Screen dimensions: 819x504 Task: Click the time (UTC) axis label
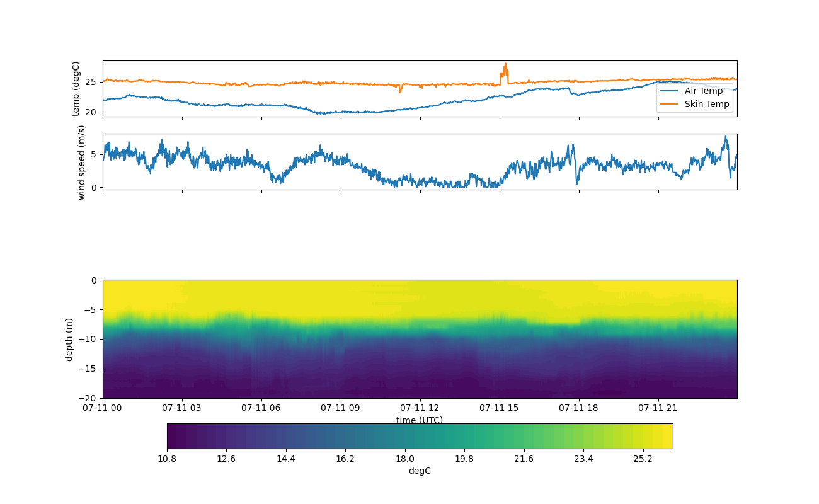click(x=420, y=420)
